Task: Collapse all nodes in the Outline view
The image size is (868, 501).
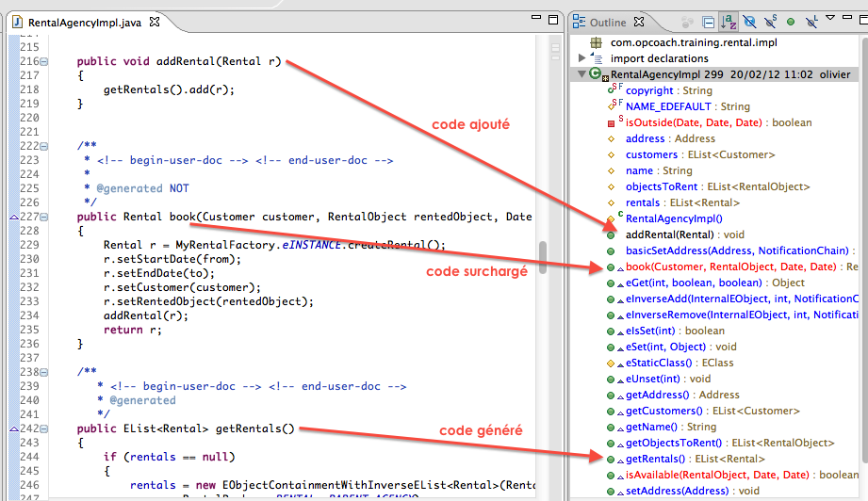Action: pos(708,22)
